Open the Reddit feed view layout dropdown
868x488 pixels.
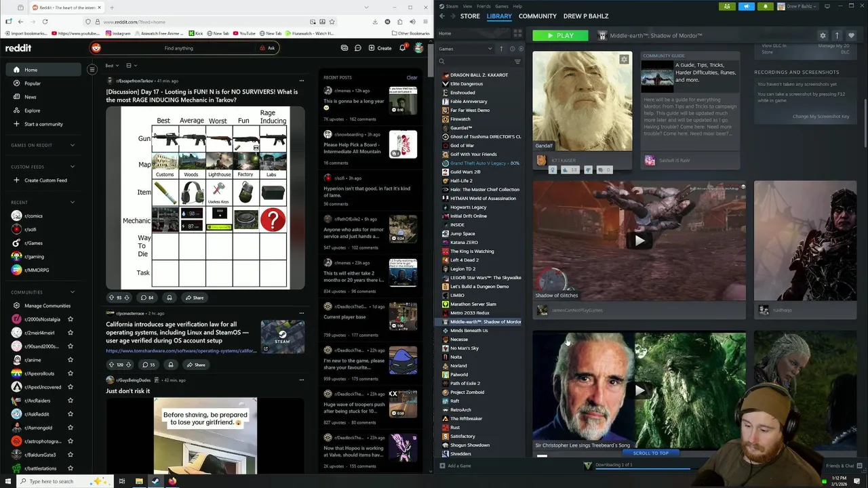pos(132,66)
